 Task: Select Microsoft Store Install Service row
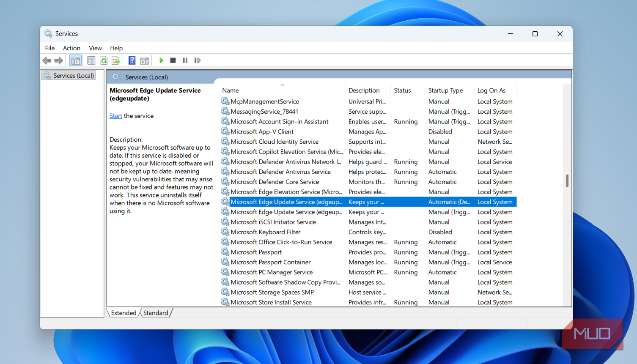(368, 302)
